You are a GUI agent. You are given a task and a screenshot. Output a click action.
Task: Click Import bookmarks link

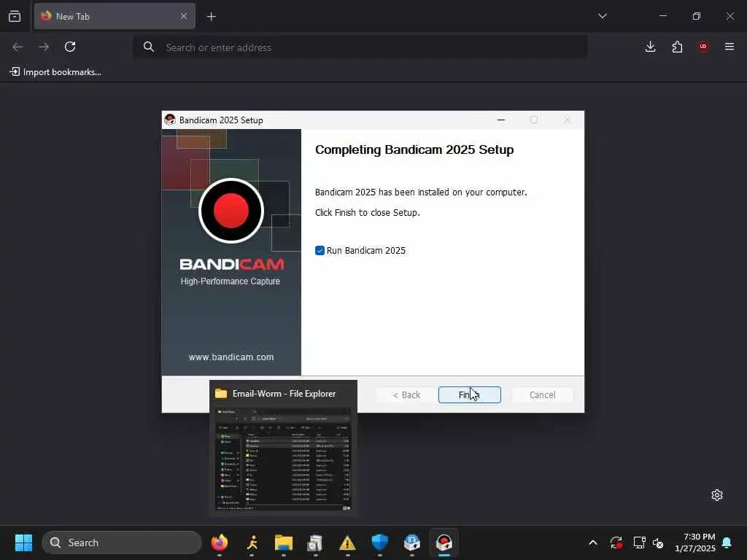click(x=55, y=72)
